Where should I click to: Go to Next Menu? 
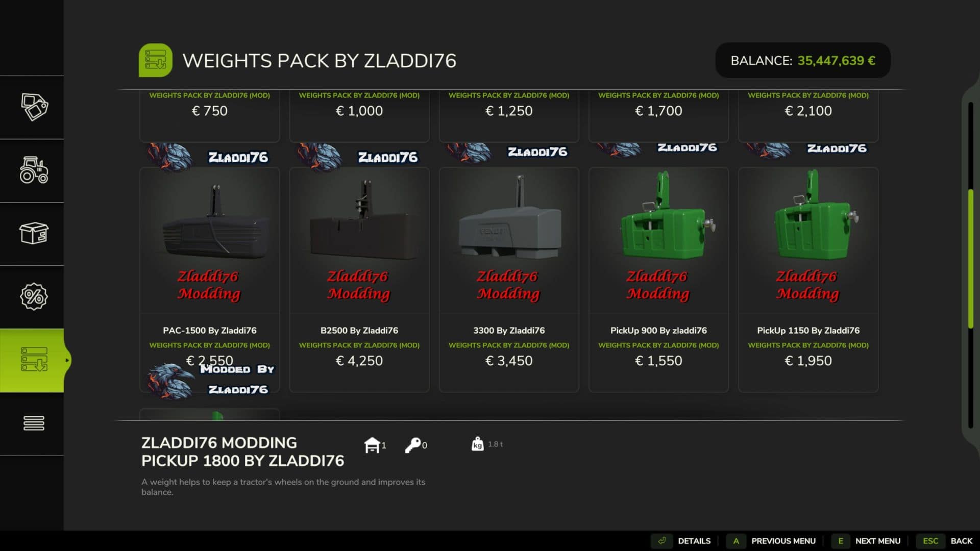[868, 541]
